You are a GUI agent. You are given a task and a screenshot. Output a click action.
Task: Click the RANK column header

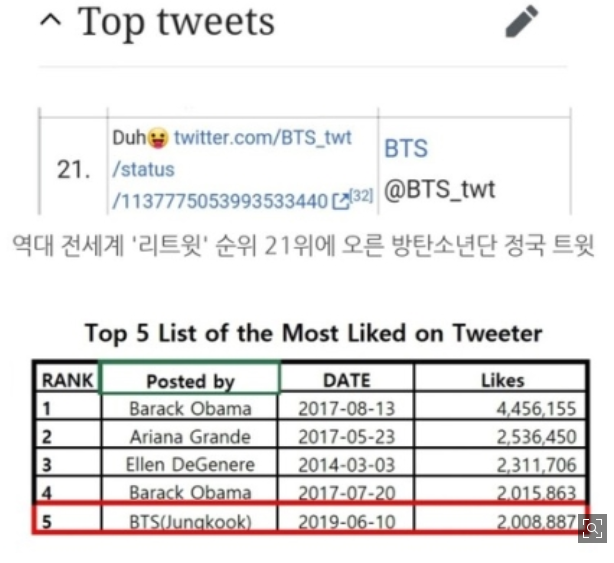coord(67,380)
